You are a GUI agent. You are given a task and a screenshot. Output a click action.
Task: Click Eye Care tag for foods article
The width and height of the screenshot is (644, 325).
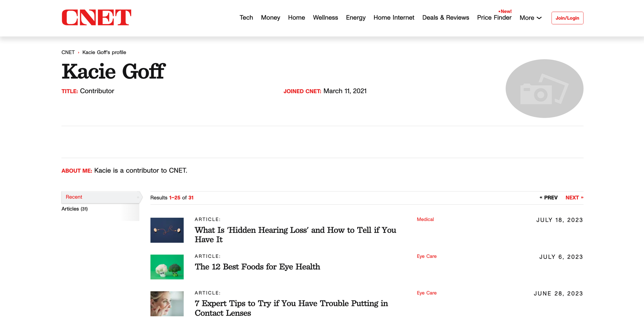[427, 256]
